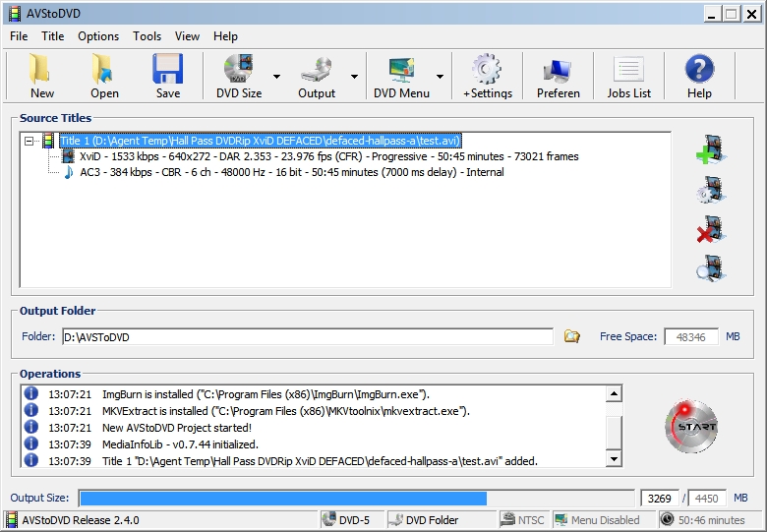Click AVStoDVD Release 2.4.0 status text

[x=81, y=520]
